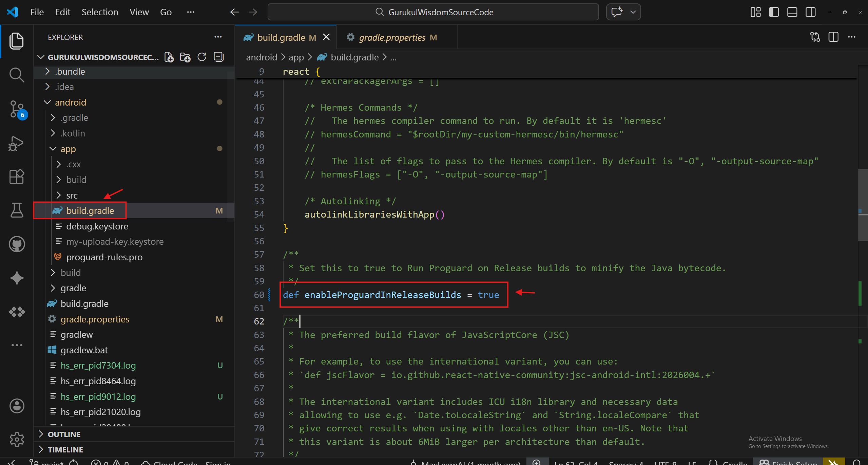Toggle the bottom Panel visibility
Viewport: 868px width, 465px height.
click(x=792, y=12)
